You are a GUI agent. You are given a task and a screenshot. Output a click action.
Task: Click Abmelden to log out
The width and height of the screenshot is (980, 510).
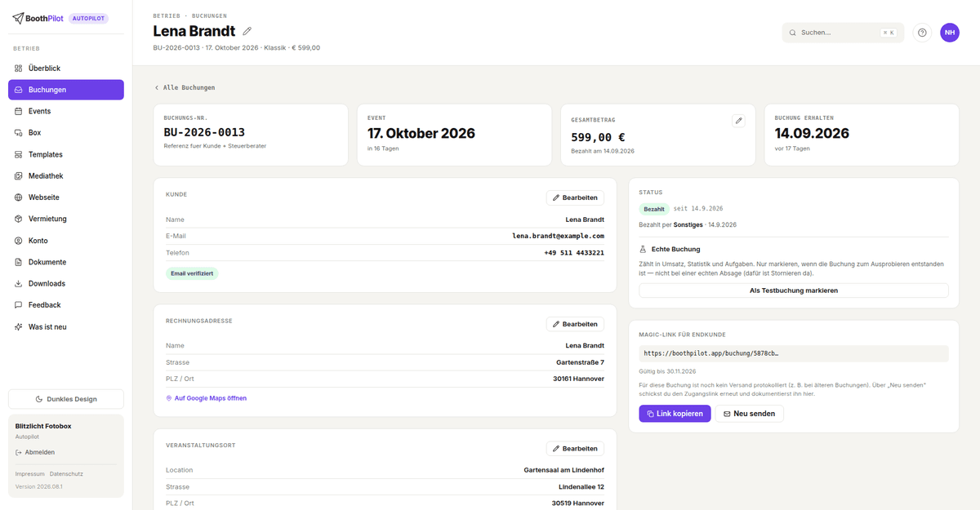pos(35,452)
